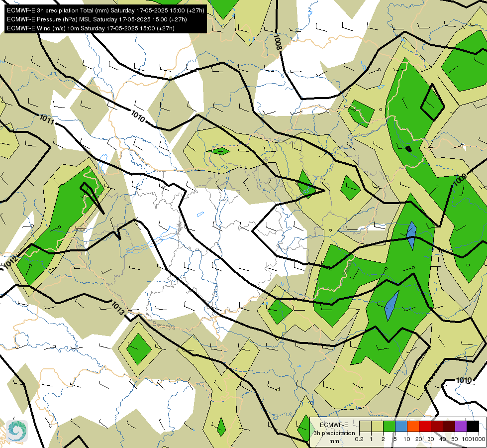
Task: Click the 3h precipitation Total title line
Action: coord(105,10)
